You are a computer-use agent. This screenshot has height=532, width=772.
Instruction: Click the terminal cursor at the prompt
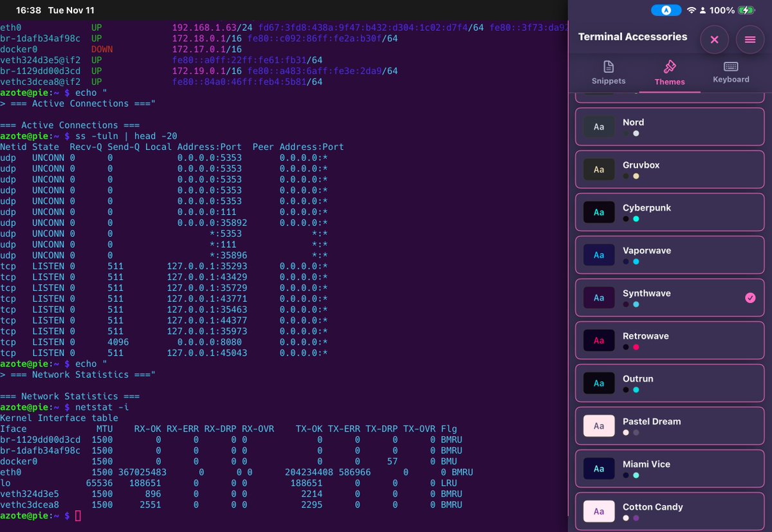point(78,516)
